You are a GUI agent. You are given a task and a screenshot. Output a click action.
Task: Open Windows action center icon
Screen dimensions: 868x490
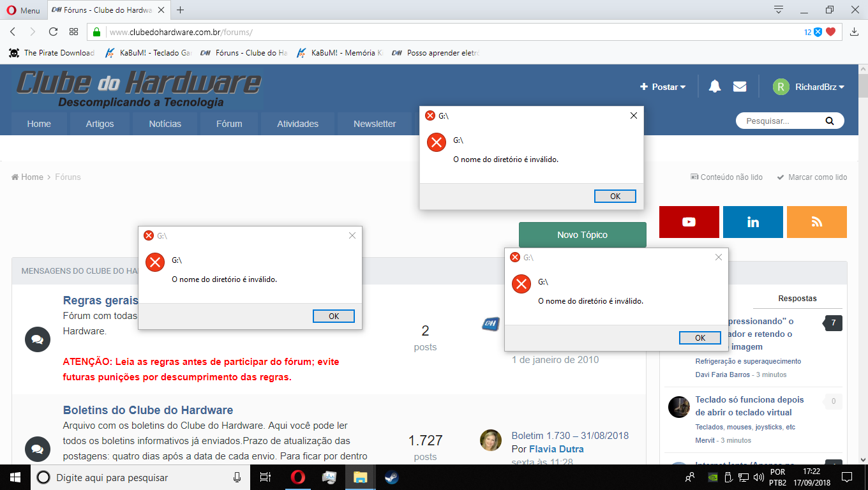(847, 477)
